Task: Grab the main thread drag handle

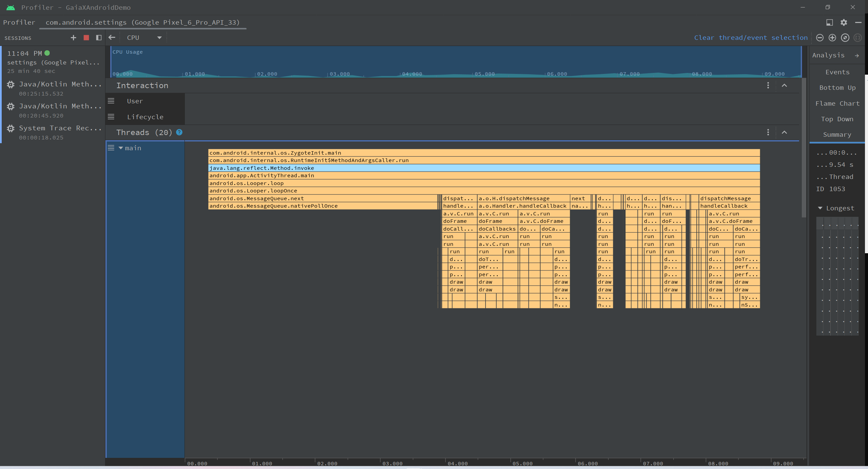Action: coord(111,148)
